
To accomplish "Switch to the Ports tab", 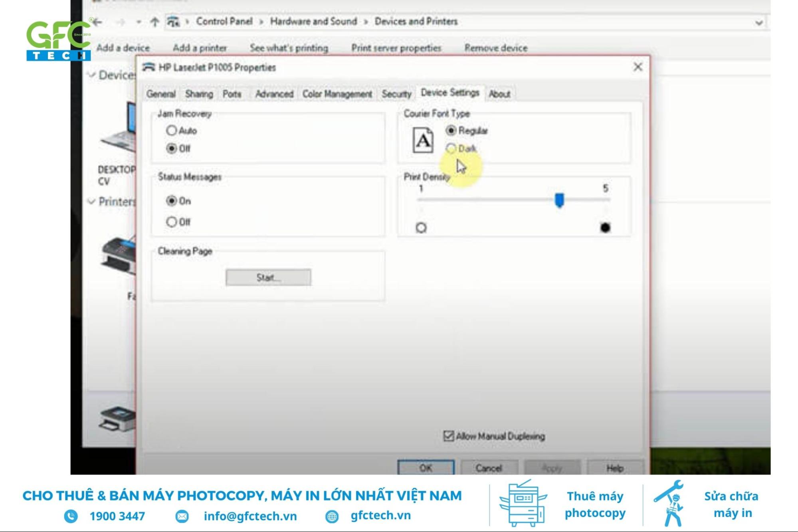I will [232, 94].
